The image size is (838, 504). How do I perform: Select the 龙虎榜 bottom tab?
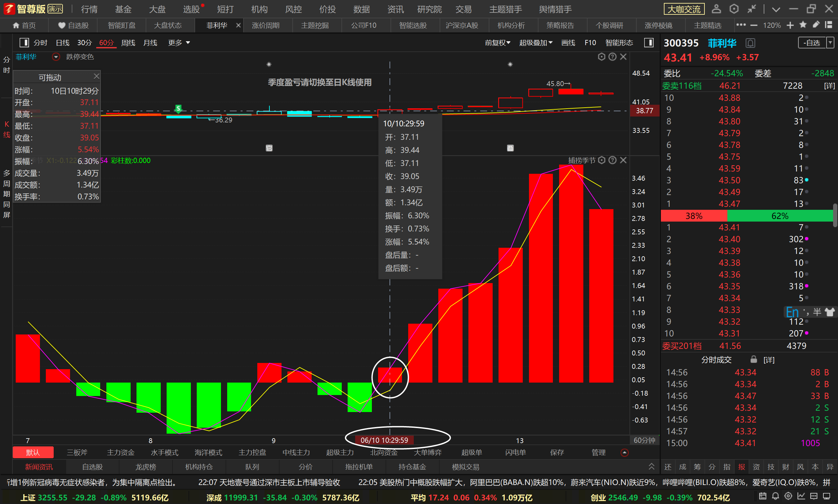click(x=146, y=467)
